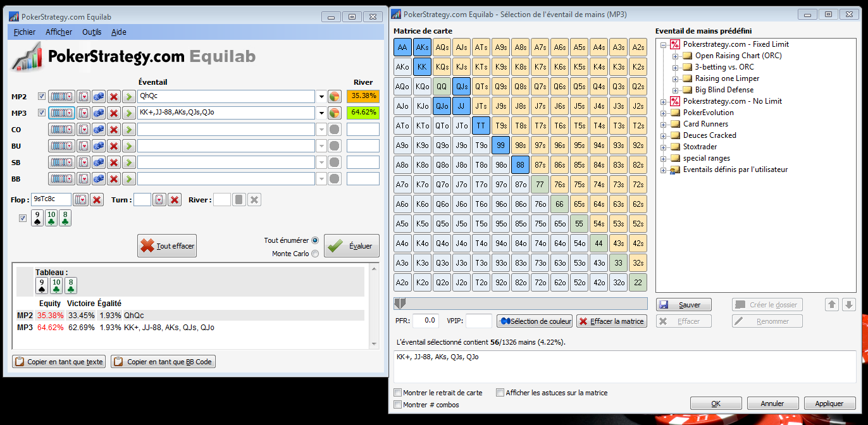
Task: Click the Tout effacer button
Action: (x=167, y=246)
